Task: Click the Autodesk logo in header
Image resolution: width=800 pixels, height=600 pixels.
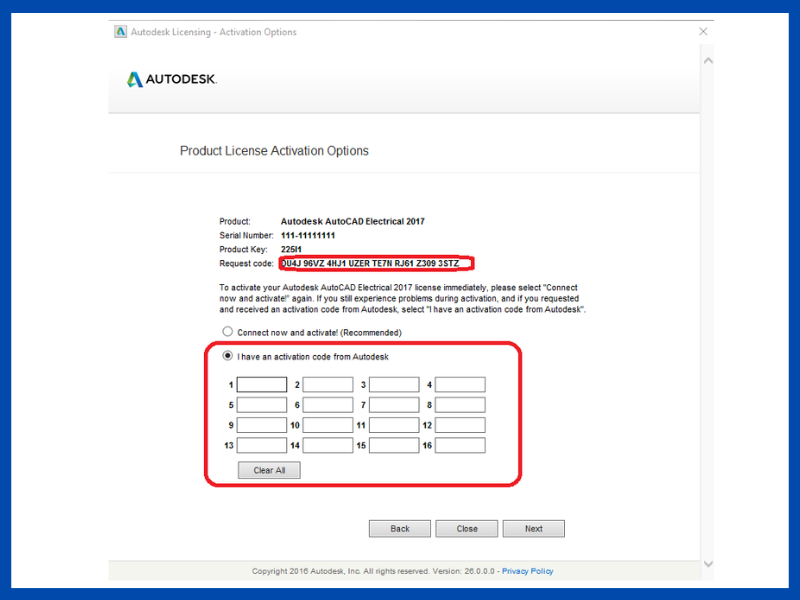Action: point(172,79)
